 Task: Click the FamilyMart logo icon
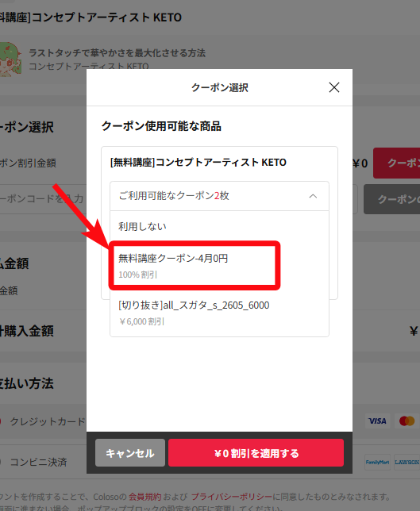[x=377, y=462]
